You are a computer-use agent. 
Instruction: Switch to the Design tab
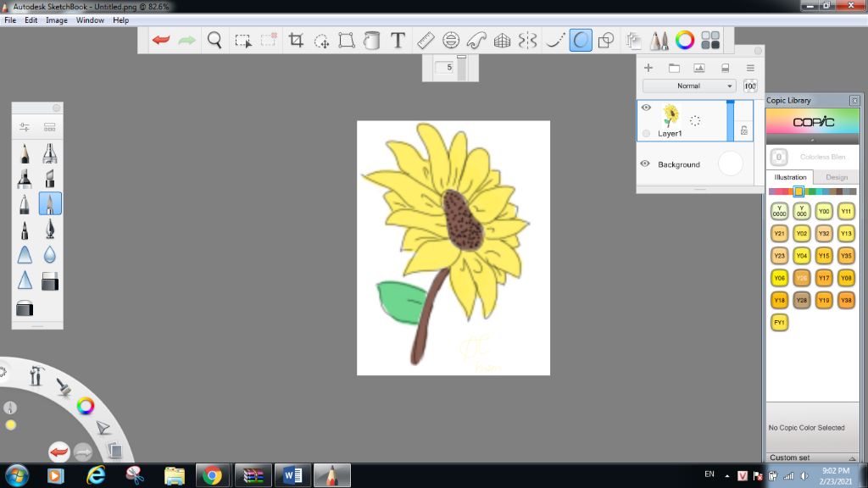pos(837,177)
